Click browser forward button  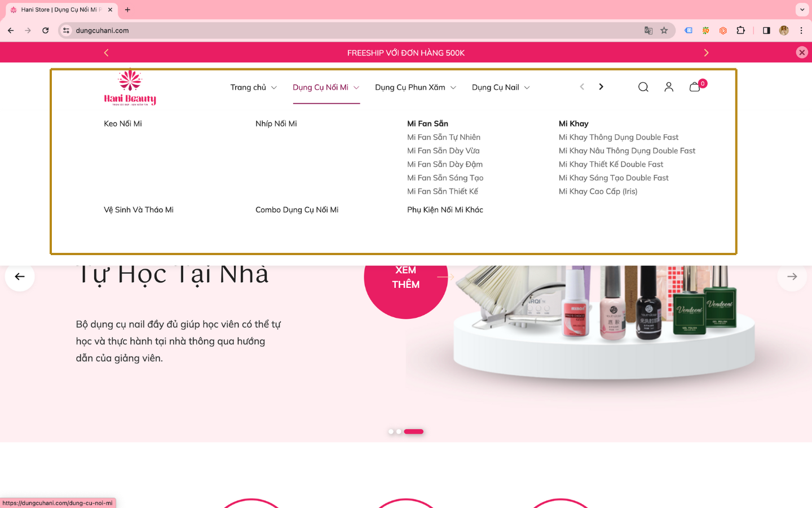(28, 30)
